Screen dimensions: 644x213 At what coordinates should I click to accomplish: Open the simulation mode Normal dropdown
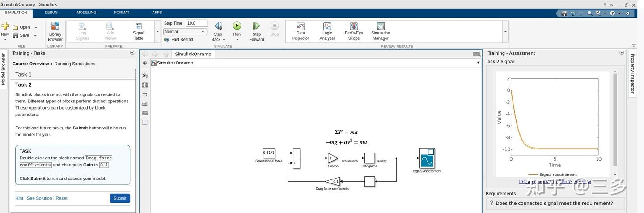pyautogui.click(x=185, y=32)
